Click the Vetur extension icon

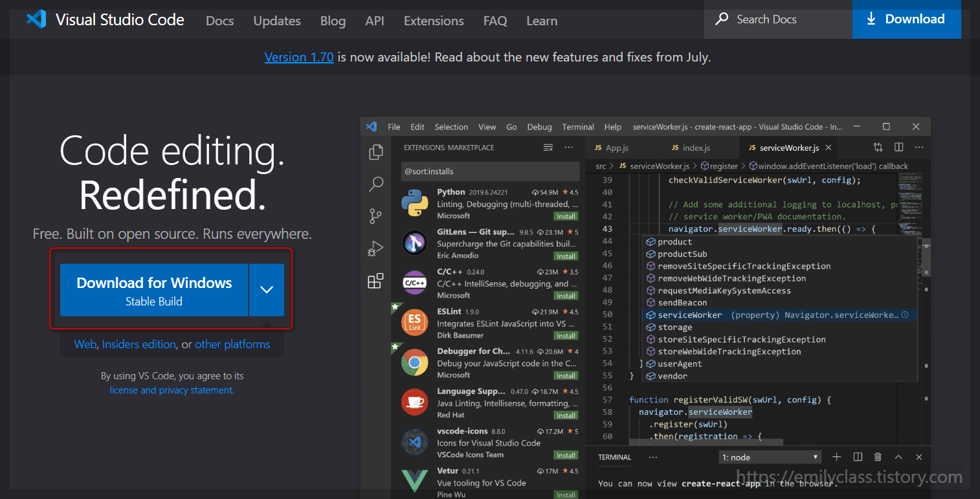point(414,481)
